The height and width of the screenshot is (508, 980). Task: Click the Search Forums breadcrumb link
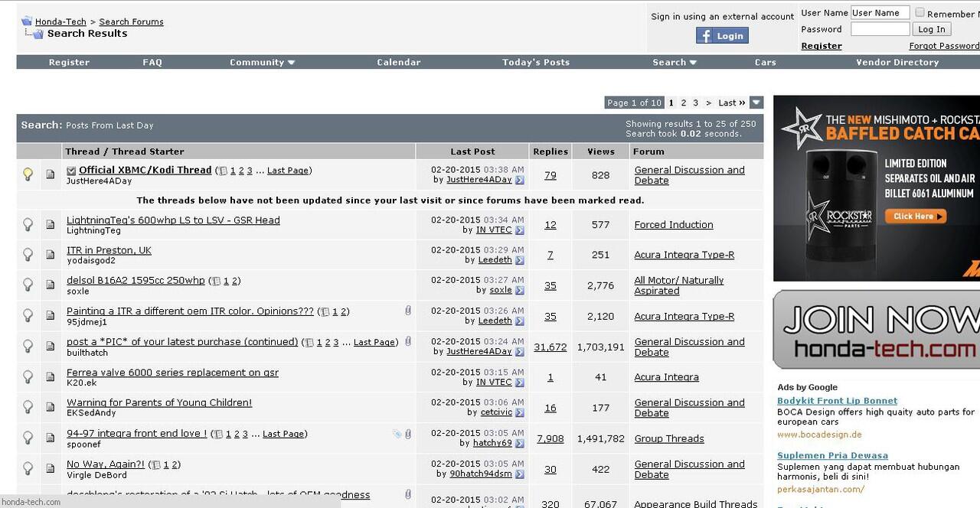pos(131,21)
